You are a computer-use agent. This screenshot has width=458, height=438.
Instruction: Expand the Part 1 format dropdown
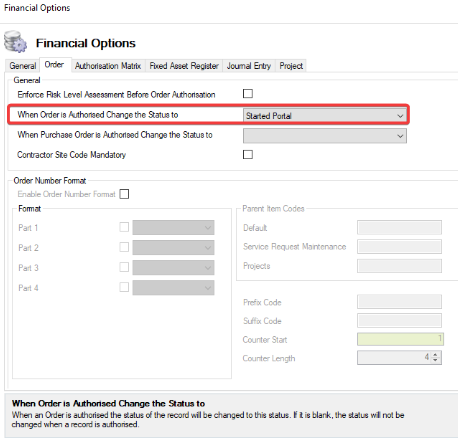tap(173, 228)
